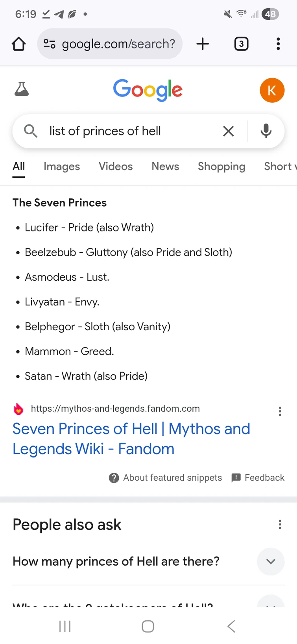Select the Shopping results tab
This screenshot has width=297, height=644.
click(221, 167)
